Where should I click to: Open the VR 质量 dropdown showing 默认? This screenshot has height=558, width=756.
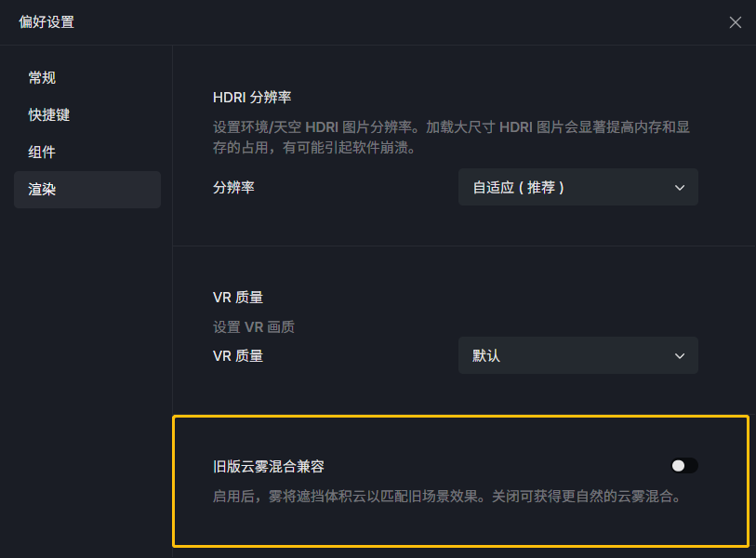(x=577, y=355)
